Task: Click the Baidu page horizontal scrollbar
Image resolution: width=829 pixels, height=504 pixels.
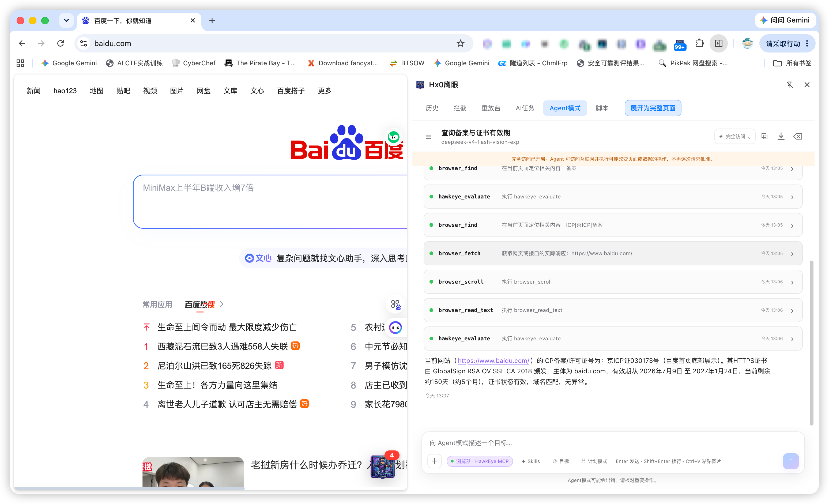Action: click(129, 488)
